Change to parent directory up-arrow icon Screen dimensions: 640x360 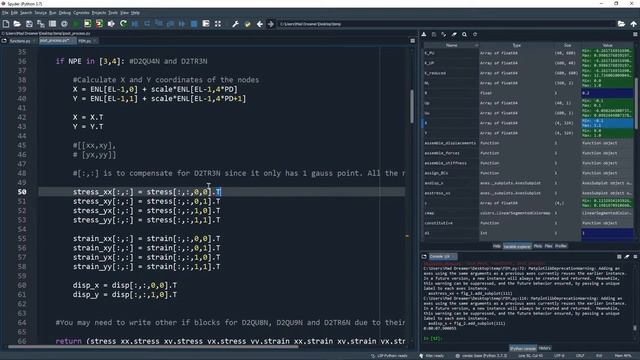pyautogui.click(x=633, y=24)
